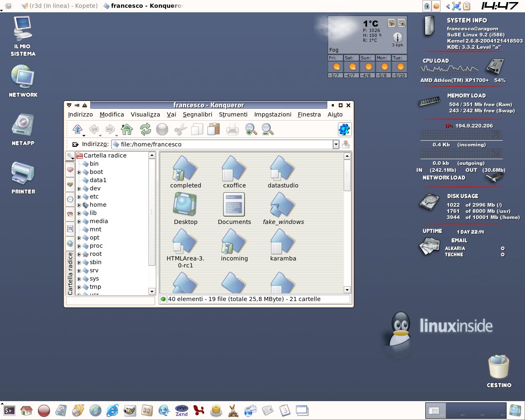Image resolution: width=525 pixels, height=420 pixels.
Task: Select francesco - Konqueror taskbar entry
Action: coord(143,6)
